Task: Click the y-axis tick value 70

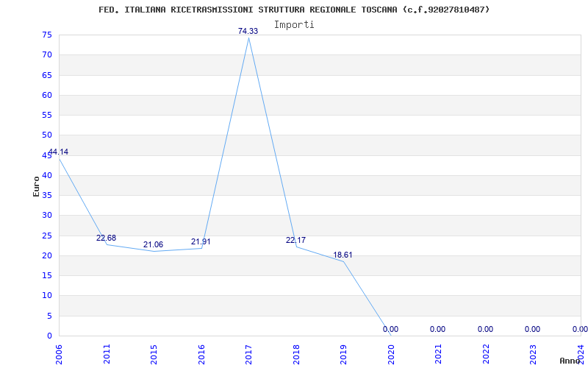Action: 47,54
